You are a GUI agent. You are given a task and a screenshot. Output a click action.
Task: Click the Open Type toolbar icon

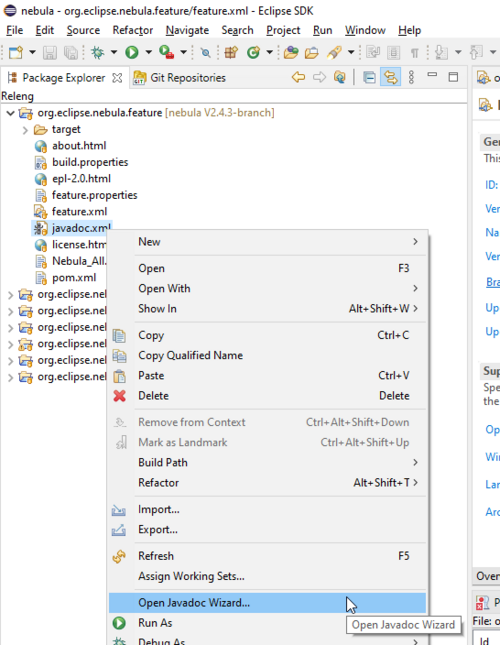tap(291, 53)
